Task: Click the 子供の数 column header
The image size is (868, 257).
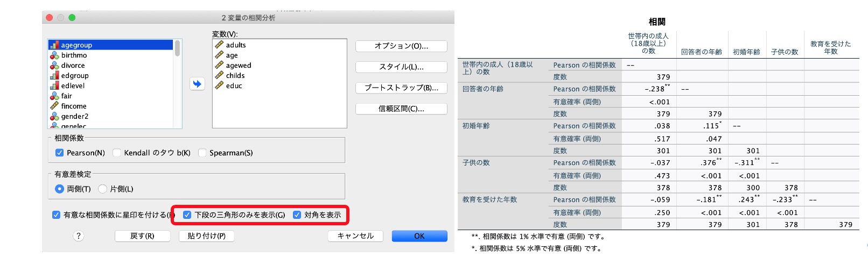Action: pyautogui.click(x=785, y=52)
